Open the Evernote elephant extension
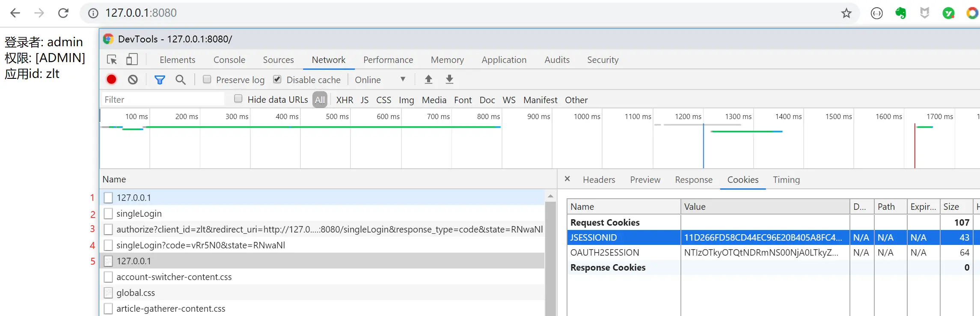The width and height of the screenshot is (980, 316). tap(901, 13)
